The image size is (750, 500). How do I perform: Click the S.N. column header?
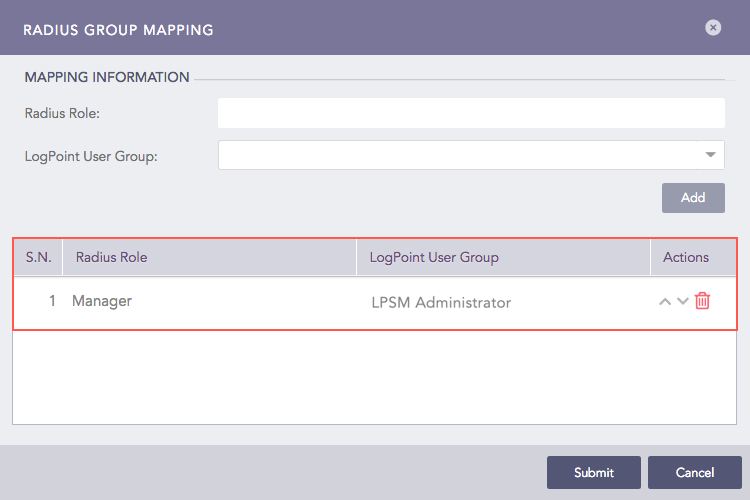(38, 257)
